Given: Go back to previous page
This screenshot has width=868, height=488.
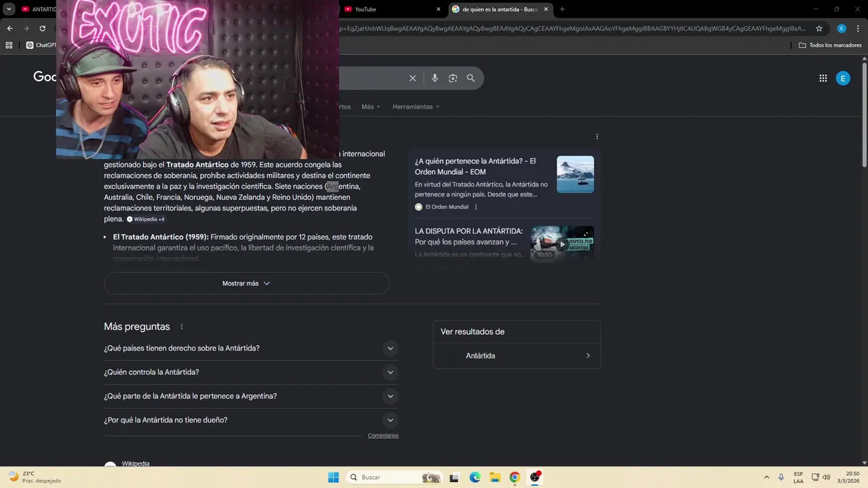Looking at the screenshot, I should coord(9,28).
